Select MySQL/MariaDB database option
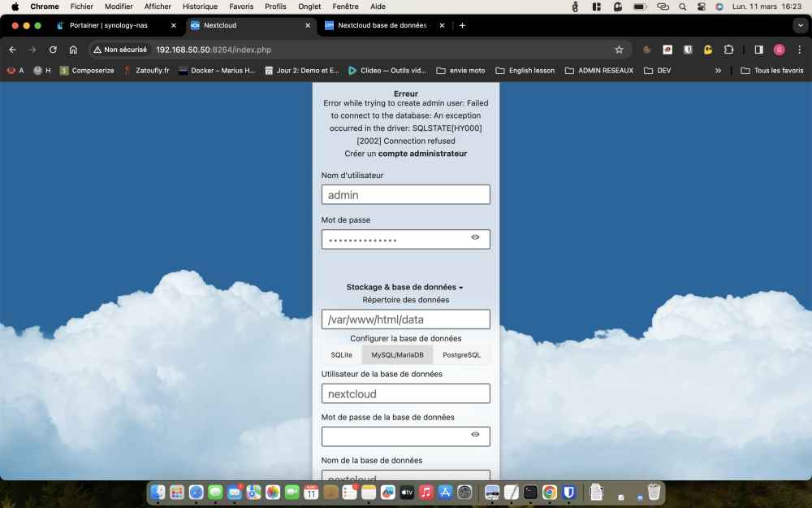 coord(397,355)
